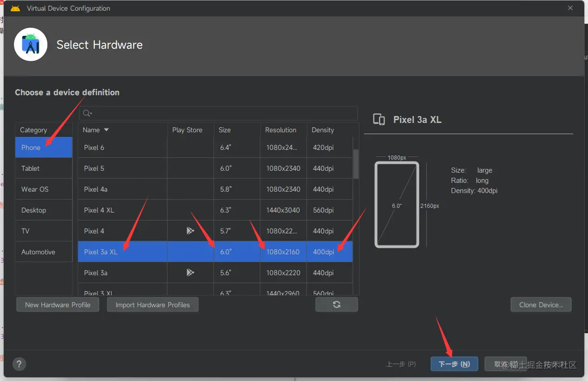This screenshot has height=381, width=588.
Task: Click the device table vertical scrollbar
Action: (356, 163)
